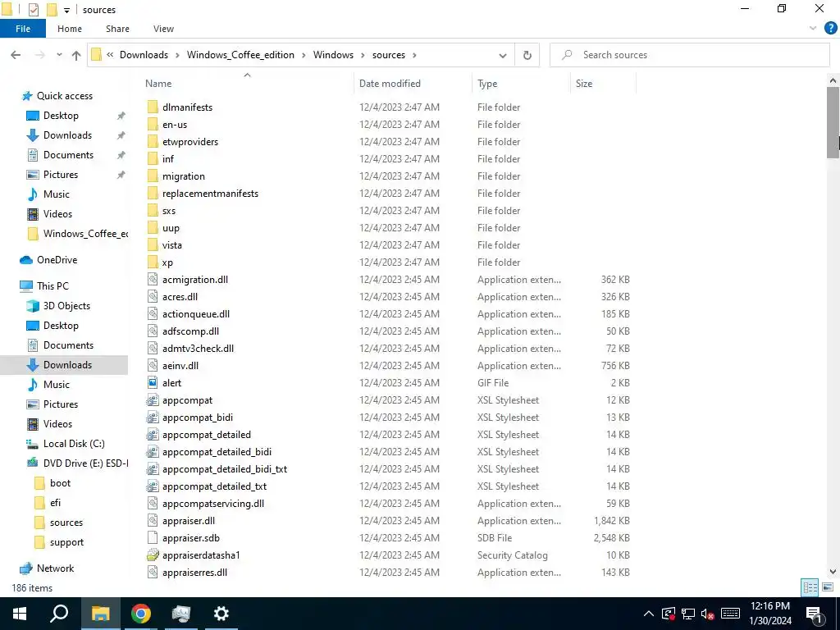Open the Share ribbon tab
This screenshot has height=630, width=840.
coord(117,29)
